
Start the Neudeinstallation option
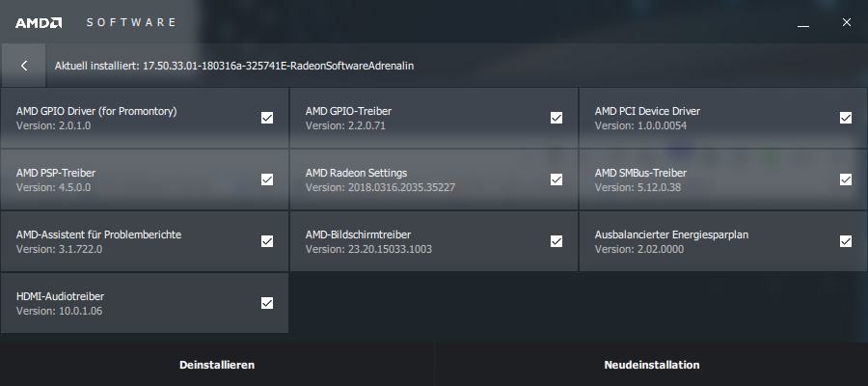pyautogui.click(x=651, y=365)
